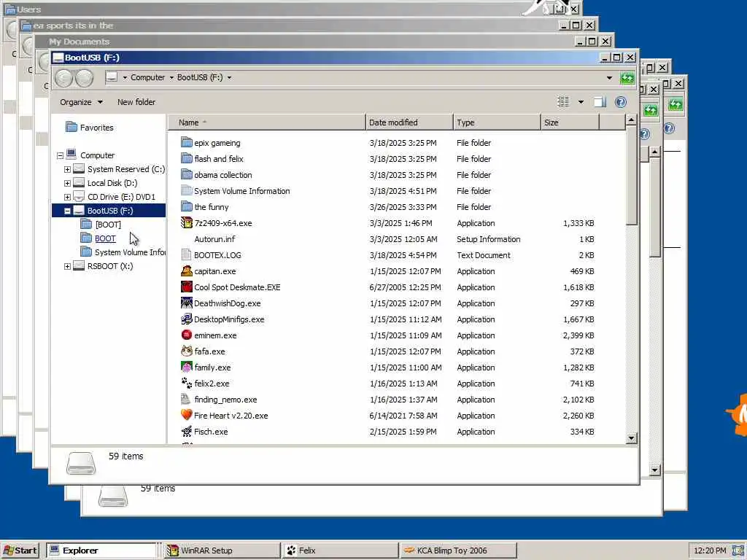Select the Cool Spot Deskmate.EXE icon

(x=186, y=287)
